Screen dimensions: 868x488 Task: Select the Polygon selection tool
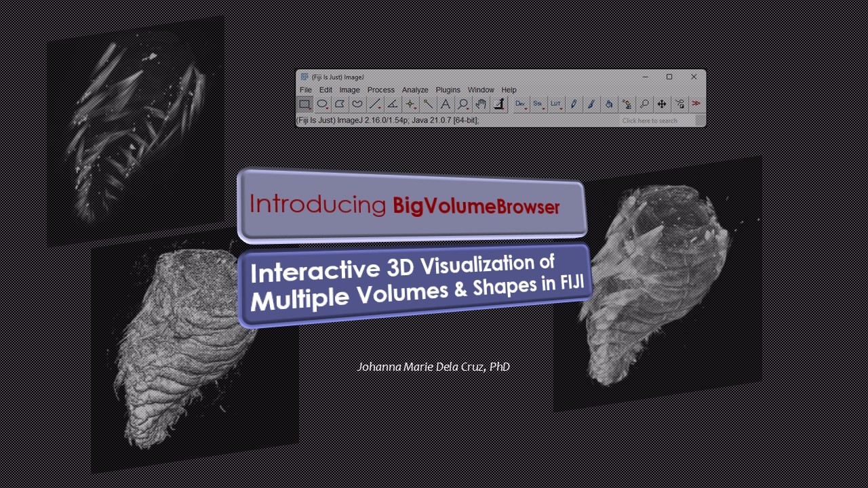pyautogui.click(x=340, y=104)
